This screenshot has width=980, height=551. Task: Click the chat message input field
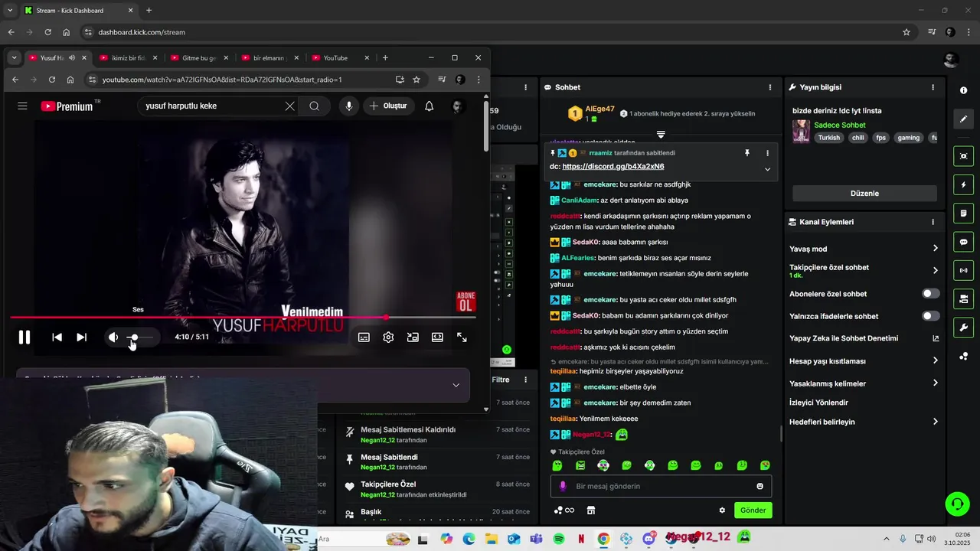661,486
